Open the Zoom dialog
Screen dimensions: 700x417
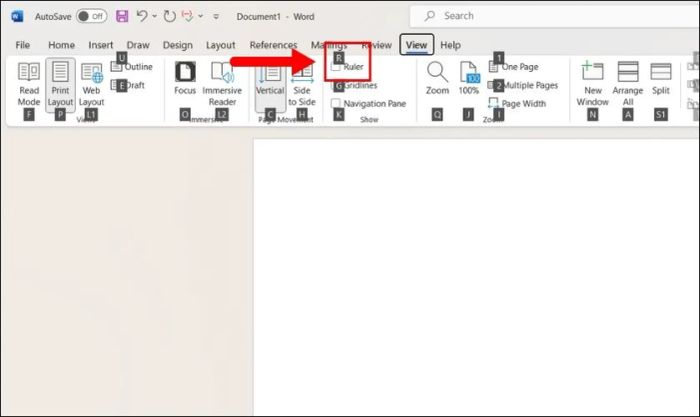tap(437, 79)
